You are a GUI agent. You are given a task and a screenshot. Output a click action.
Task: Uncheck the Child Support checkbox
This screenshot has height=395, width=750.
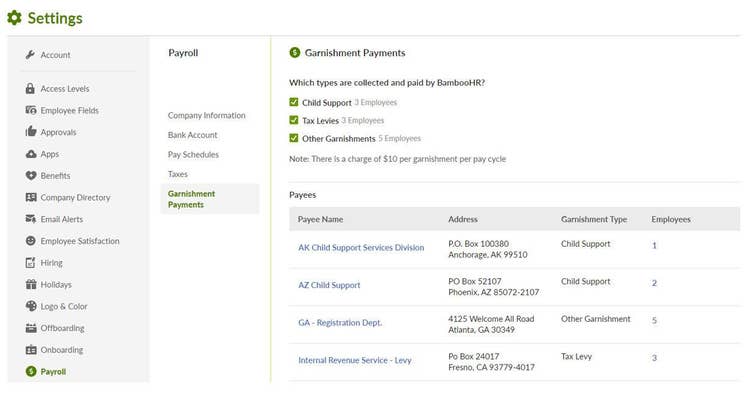[x=294, y=102]
